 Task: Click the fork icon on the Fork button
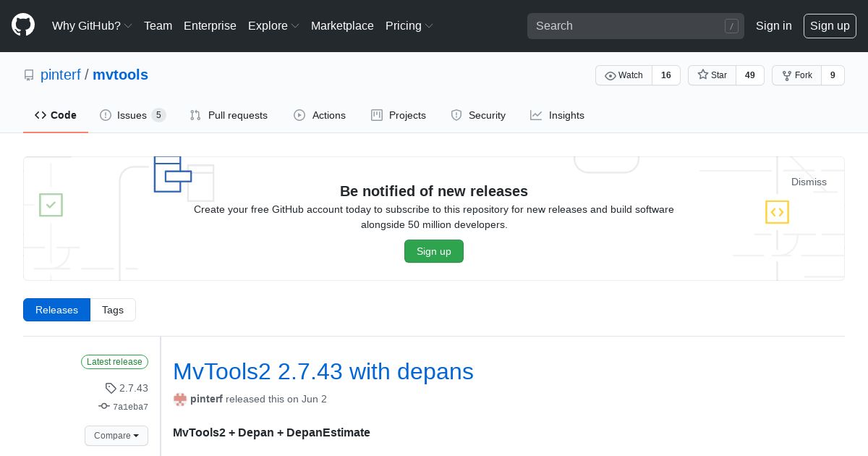pos(786,75)
